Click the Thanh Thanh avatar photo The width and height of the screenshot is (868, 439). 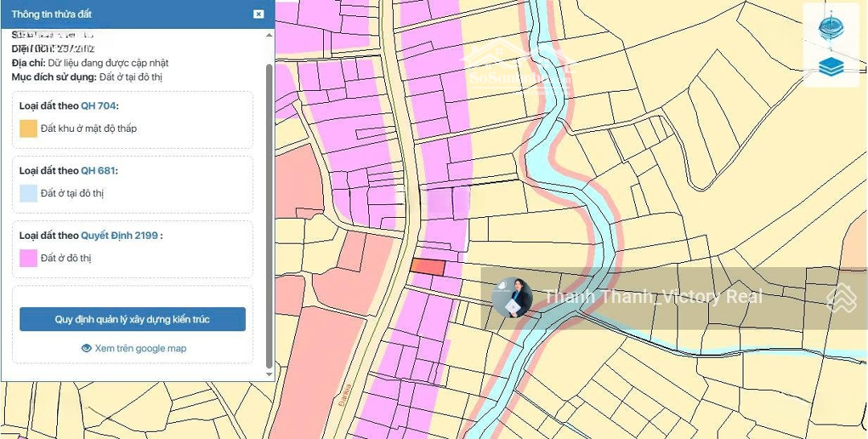click(x=512, y=297)
